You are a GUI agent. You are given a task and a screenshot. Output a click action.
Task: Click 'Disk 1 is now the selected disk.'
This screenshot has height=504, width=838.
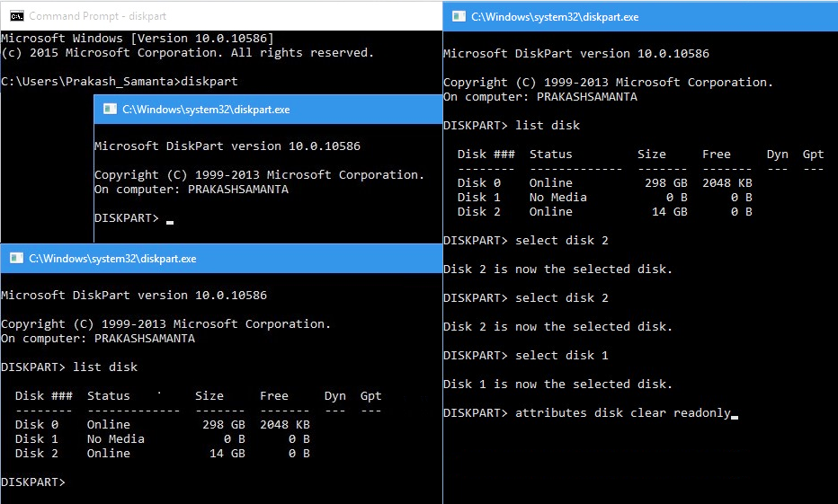[x=558, y=384]
